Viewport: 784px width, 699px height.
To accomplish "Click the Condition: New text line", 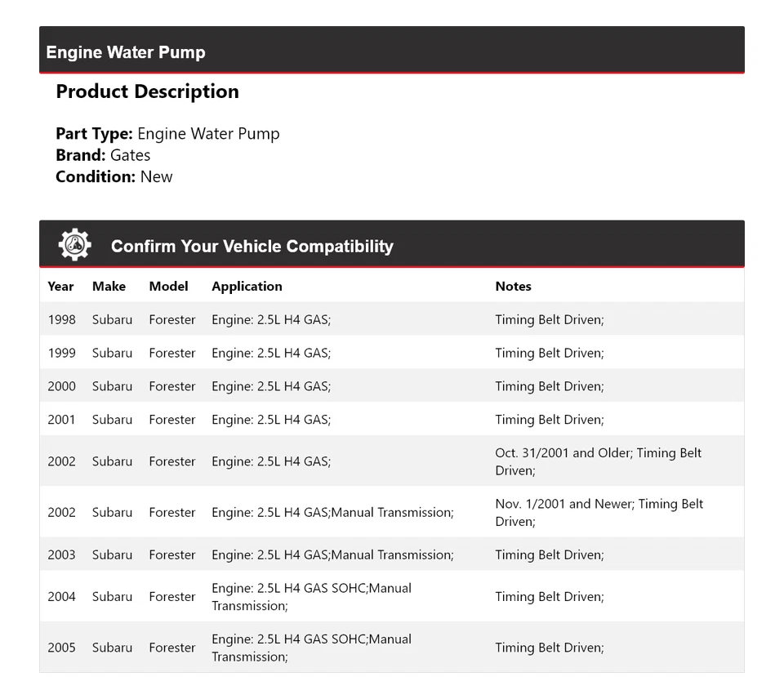I will pos(114,176).
